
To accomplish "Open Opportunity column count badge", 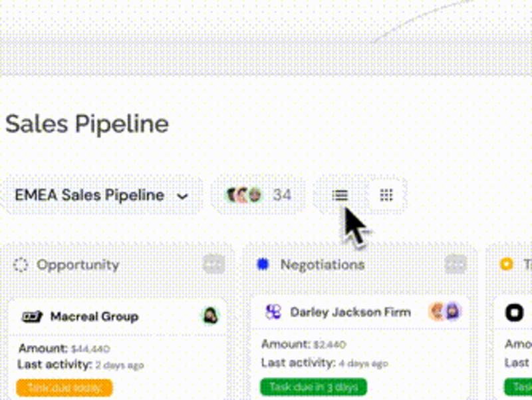I will point(213,264).
